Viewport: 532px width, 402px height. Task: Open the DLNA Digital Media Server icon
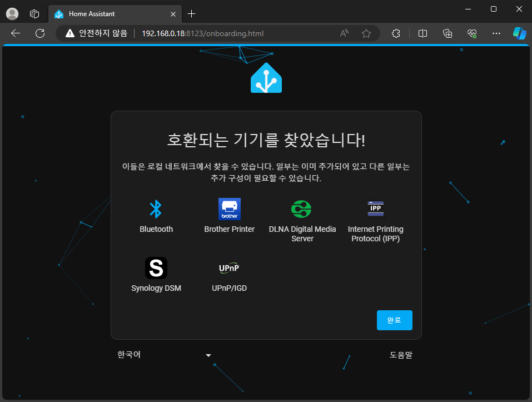coord(301,209)
